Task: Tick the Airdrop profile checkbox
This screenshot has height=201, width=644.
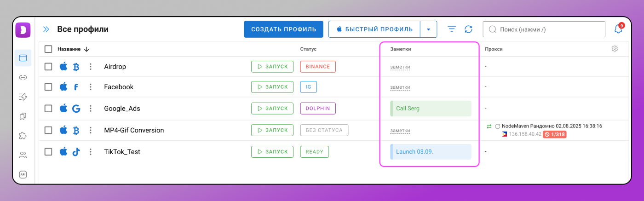Action: point(48,67)
